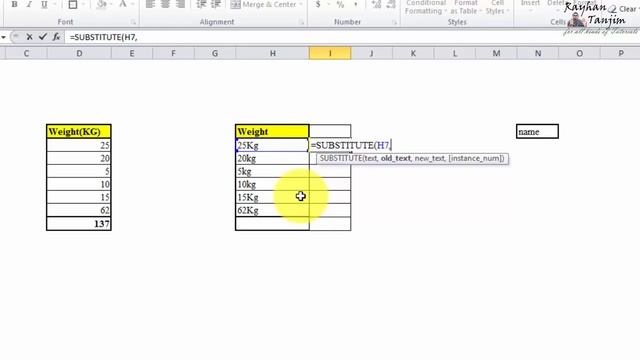
Task: Open the fill color dropdown arrow
Action: click(x=111, y=5)
